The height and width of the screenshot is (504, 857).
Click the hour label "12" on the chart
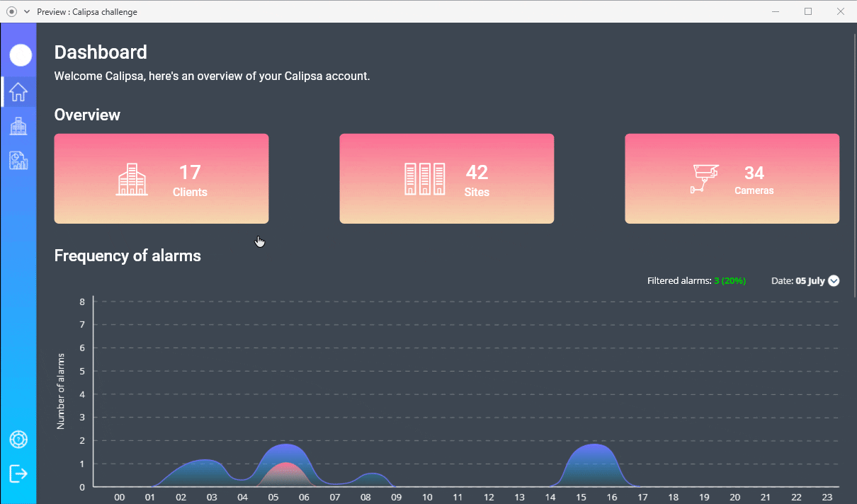coord(489,498)
